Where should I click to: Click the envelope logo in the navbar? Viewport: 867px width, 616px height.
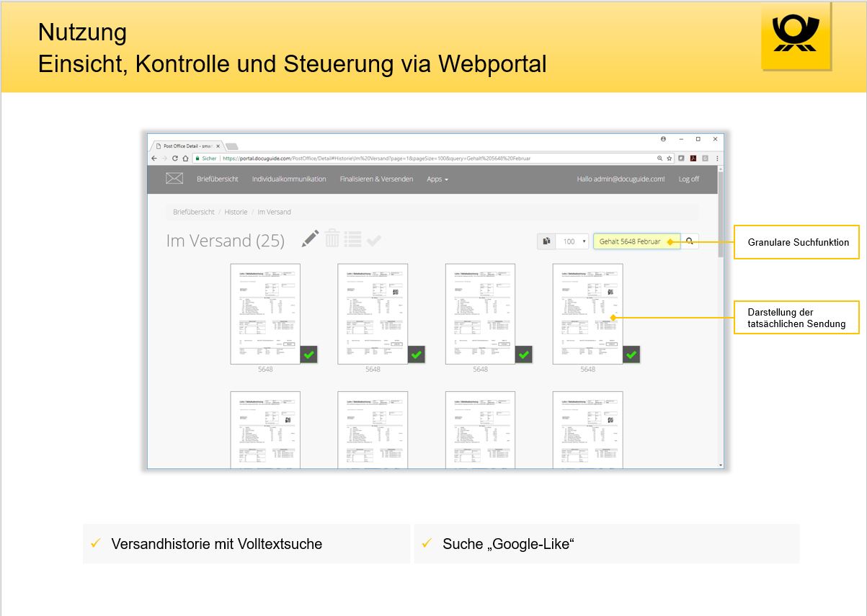click(174, 179)
